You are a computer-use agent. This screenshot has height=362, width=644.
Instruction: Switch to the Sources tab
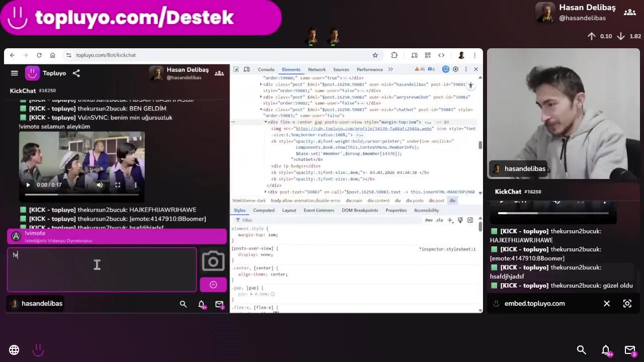coord(341,69)
